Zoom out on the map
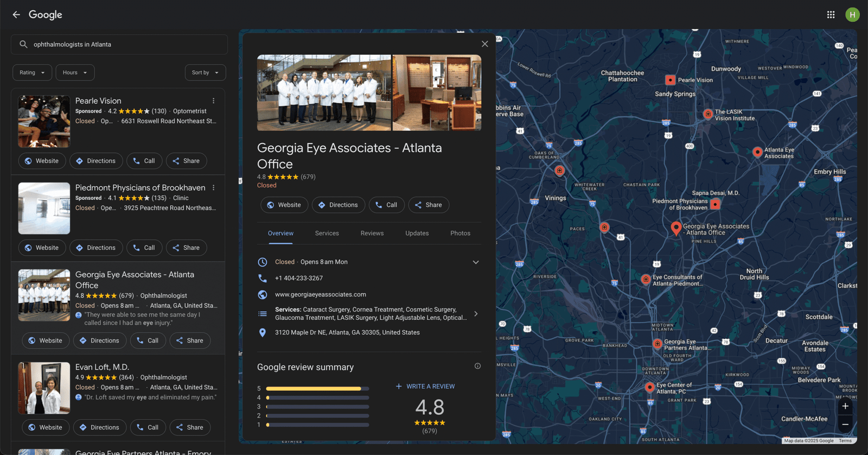The height and width of the screenshot is (455, 868). pos(845,424)
